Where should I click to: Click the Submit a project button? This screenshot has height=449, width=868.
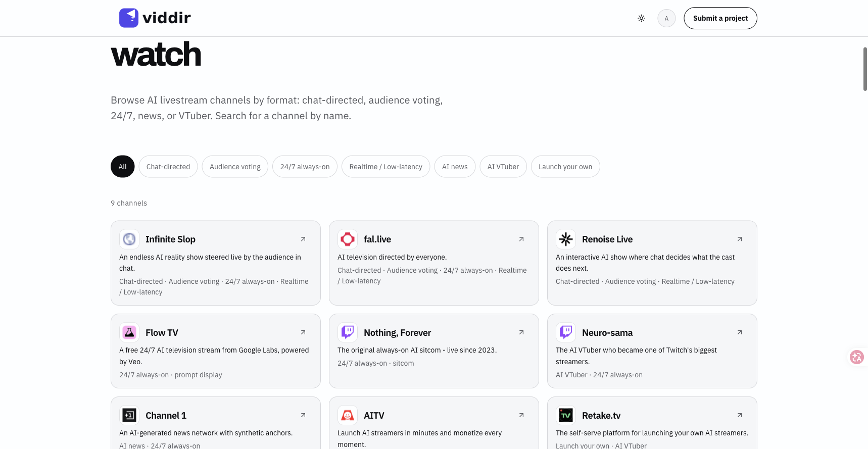[720, 18]
